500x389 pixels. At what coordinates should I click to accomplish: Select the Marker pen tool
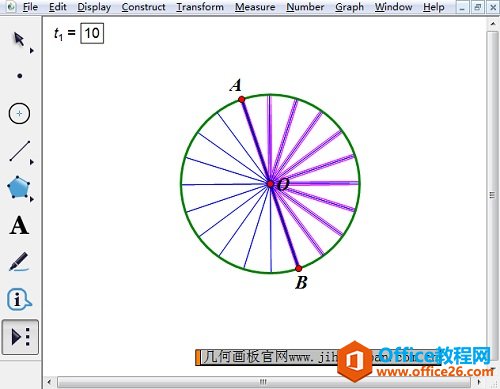(x=19, y=262)
